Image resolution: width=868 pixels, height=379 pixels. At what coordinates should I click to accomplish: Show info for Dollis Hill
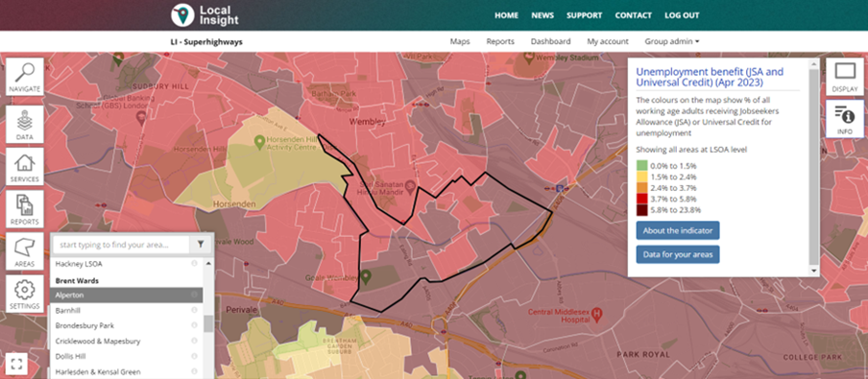(x=194, y=356)
